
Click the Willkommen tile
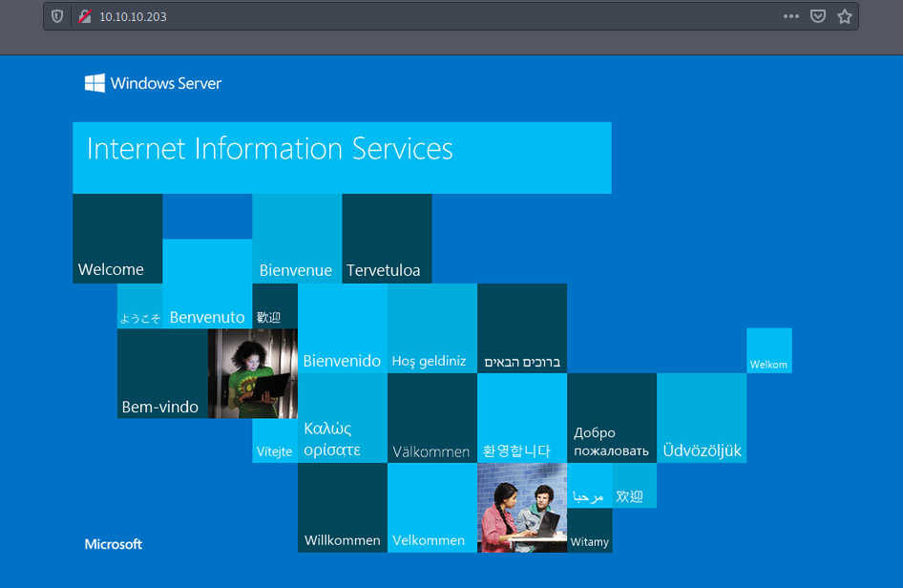point(343,508)
